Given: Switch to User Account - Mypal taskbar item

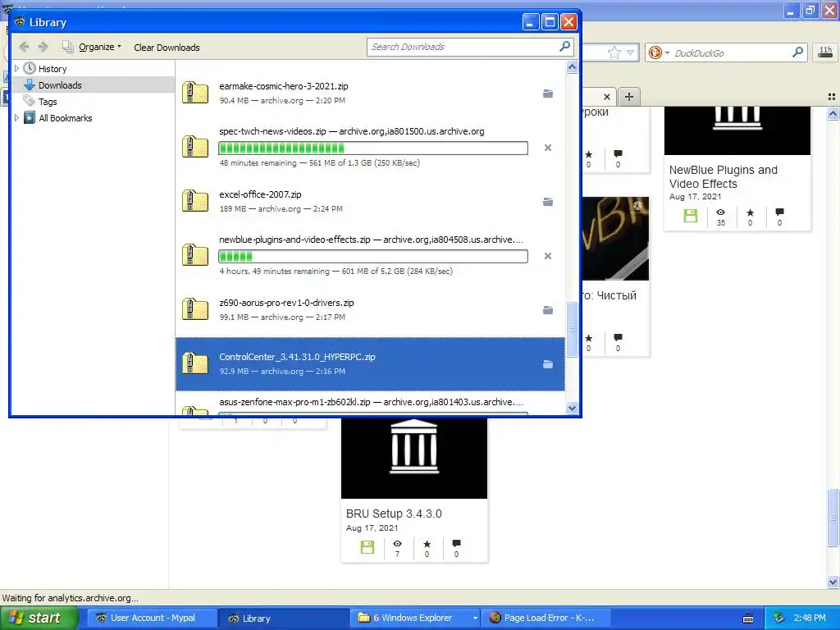Looking at the screenshot, I should pos(152,619).
